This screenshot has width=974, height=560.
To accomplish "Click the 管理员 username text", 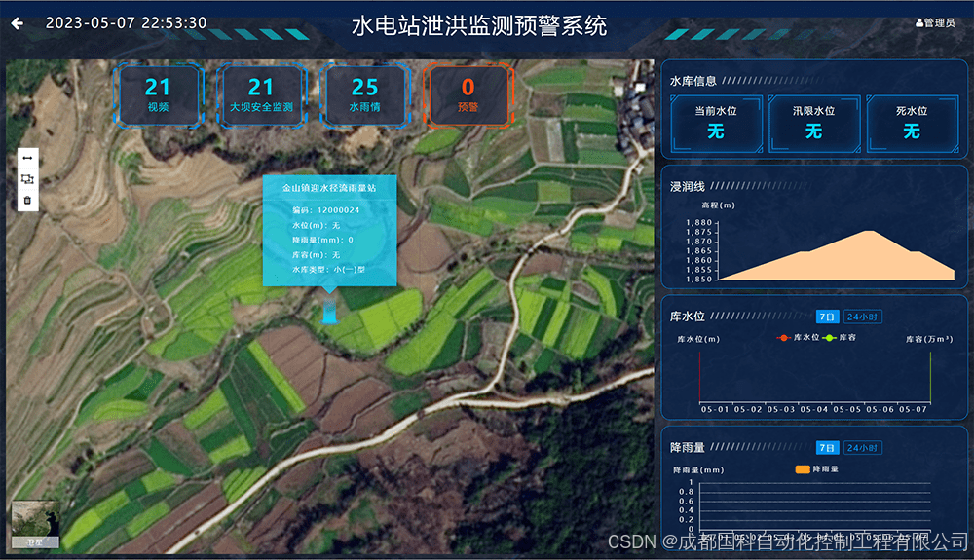I will [x=939, y=23].
